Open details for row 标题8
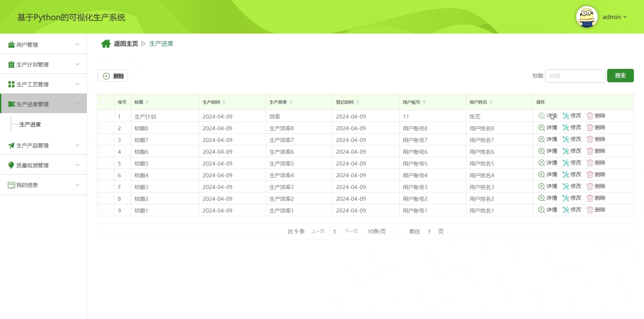Image resolution: width=644 pixels, height=319 pixels. (547, 127)
